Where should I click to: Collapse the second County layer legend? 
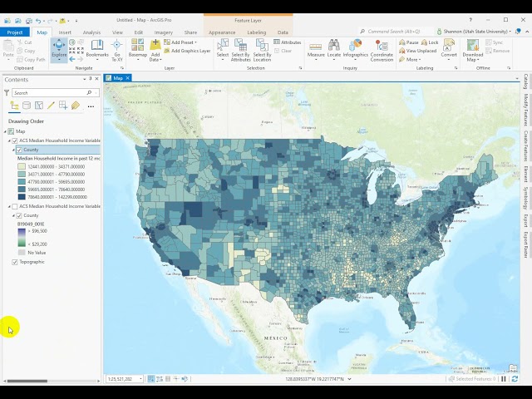13,215
